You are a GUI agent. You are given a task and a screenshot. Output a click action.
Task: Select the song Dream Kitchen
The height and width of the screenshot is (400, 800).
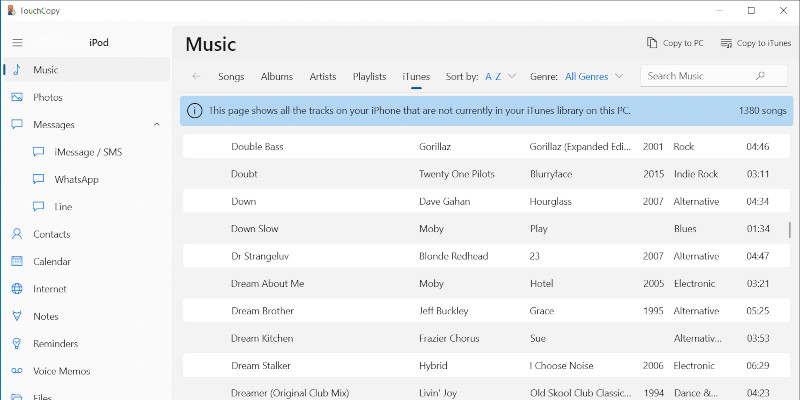pyautogui.click(x=262, y=338)
